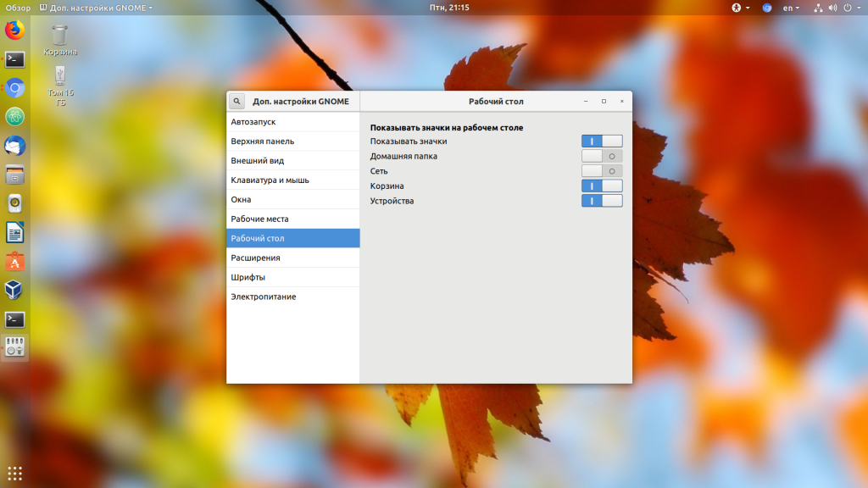Open the accessibility menu in top bar
Viewport: 868px width, 488px height.
740,8
